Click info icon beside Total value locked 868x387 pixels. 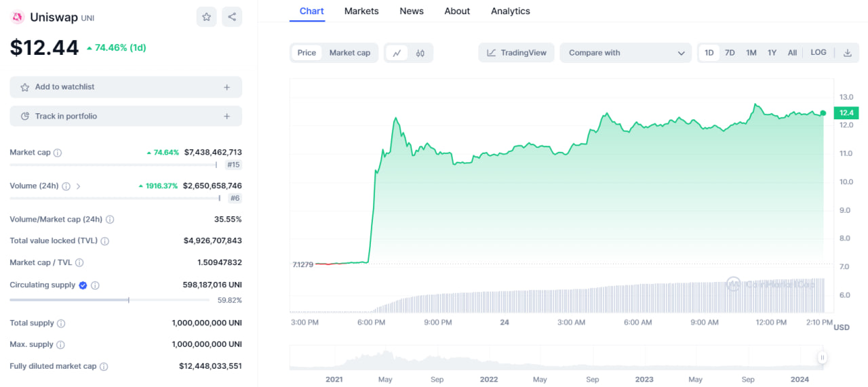(104, 241)
